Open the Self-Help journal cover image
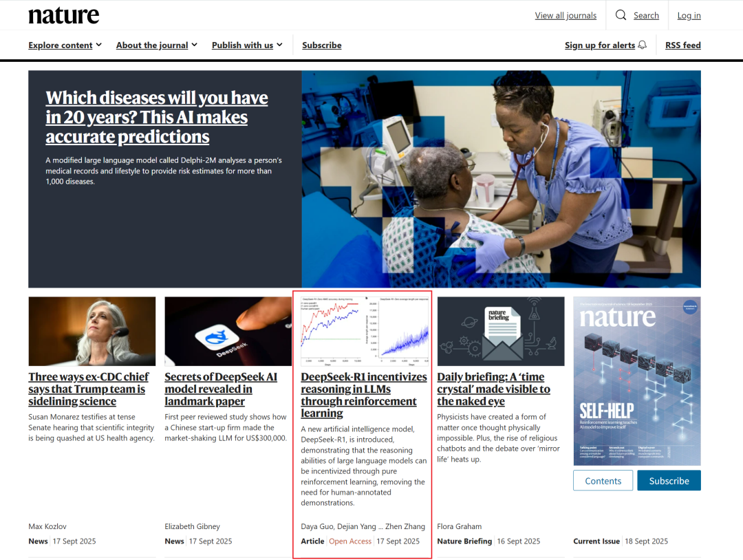The width and height of the screenshot is (743, 560). pyautogui.click(x=636, y=380)
